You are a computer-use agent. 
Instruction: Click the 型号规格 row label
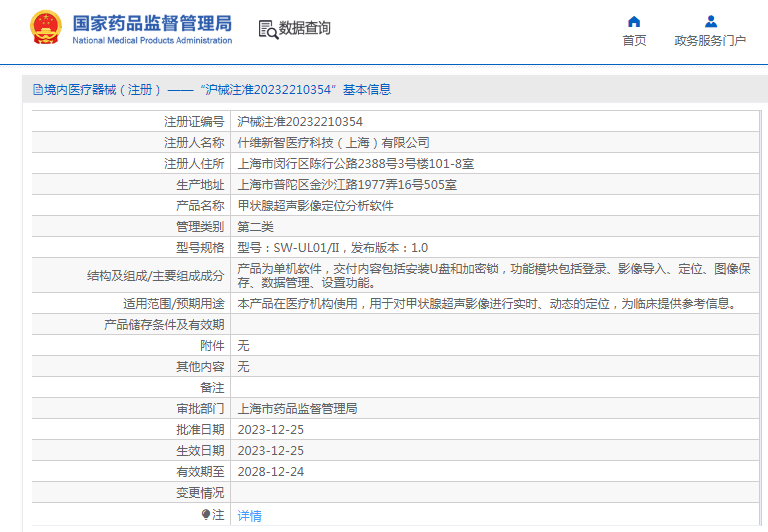(200, 248)
